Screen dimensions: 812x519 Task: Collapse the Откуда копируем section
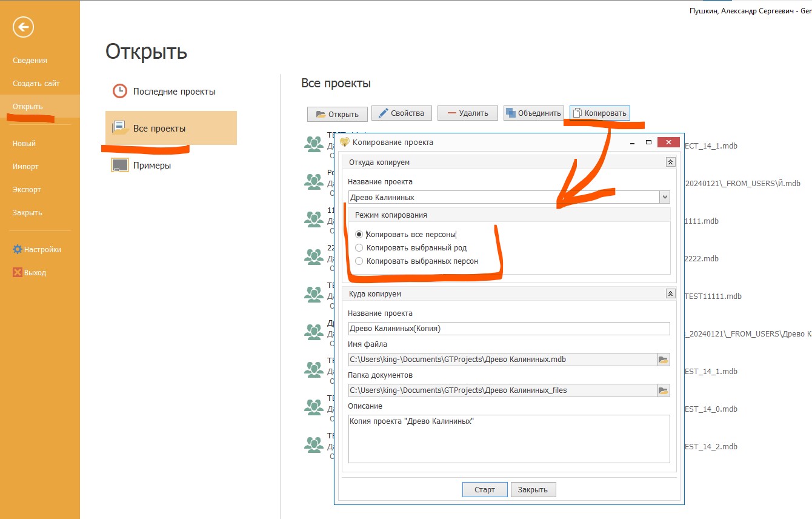coord(670,162)
